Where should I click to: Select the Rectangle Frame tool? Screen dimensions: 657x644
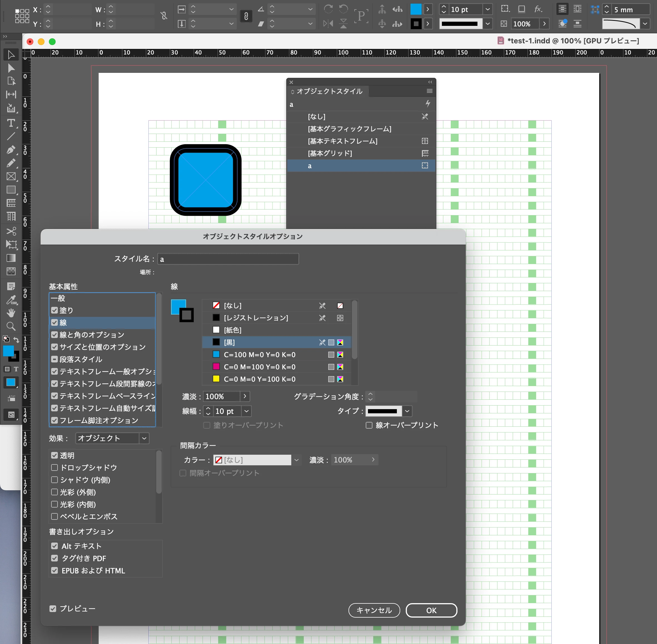tap(11, 176)
